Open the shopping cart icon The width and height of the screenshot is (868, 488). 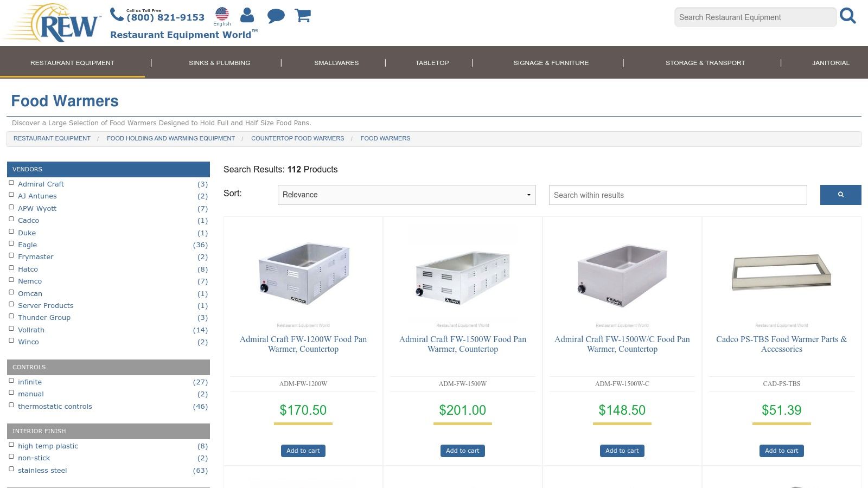click(x=303, y=15)
